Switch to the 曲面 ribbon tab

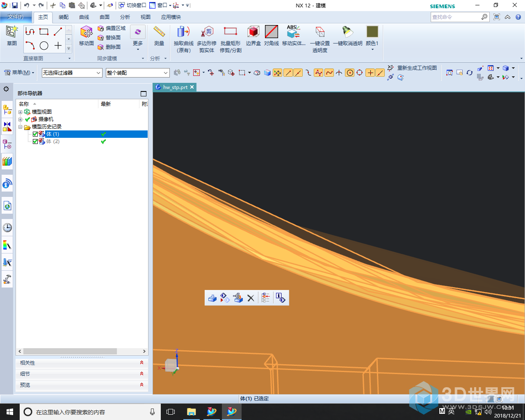105,17
